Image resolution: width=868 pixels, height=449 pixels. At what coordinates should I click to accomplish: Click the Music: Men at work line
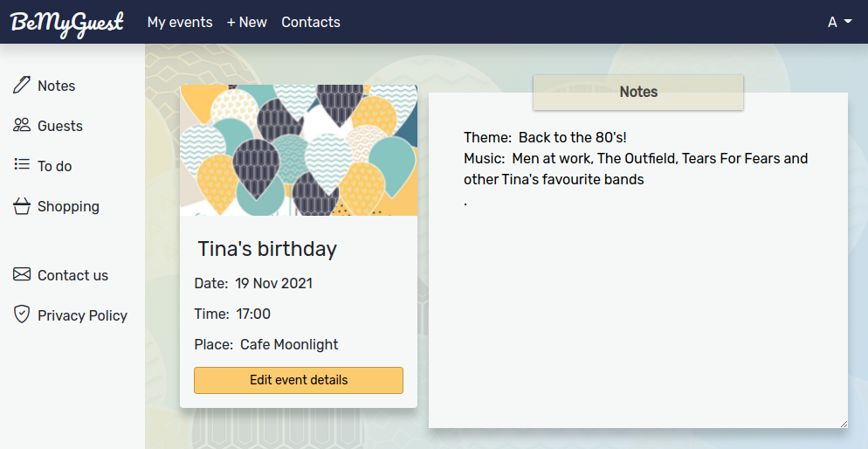[636, 158]
